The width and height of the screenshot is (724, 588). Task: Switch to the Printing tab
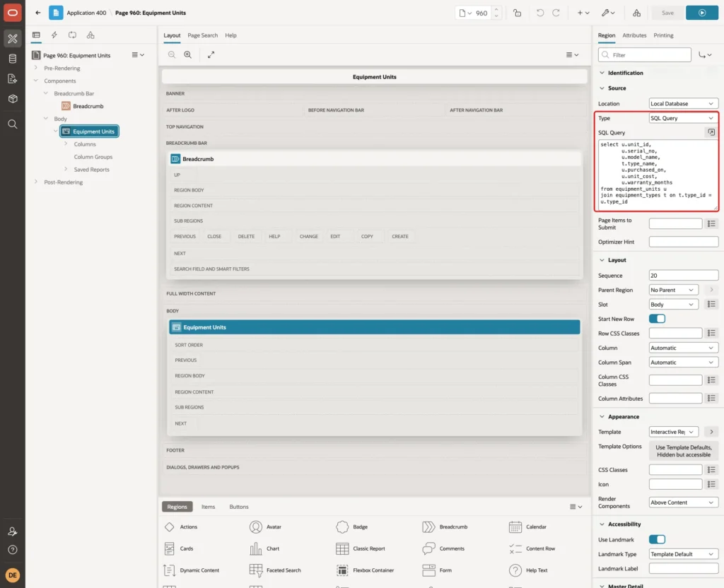click(x=663, y=35)
